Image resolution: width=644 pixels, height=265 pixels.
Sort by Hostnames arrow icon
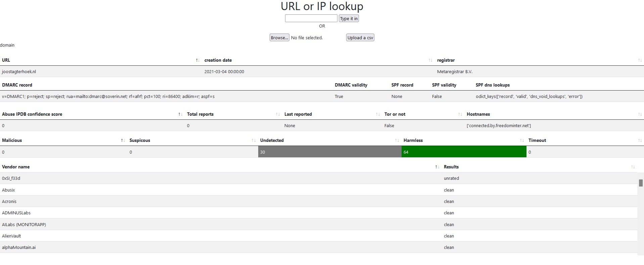(x=640, y=114)
